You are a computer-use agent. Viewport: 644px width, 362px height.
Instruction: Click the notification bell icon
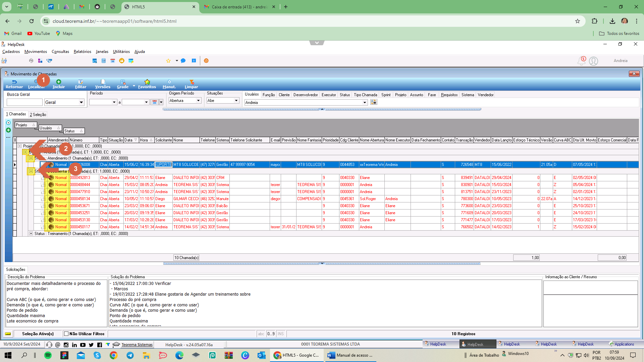581,61
